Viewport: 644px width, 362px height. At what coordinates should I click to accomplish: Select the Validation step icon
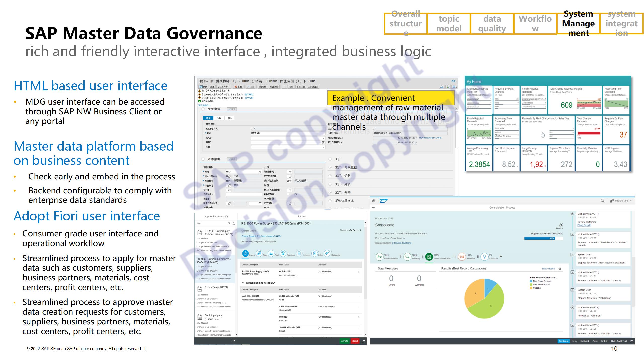(x=462, y=257)
